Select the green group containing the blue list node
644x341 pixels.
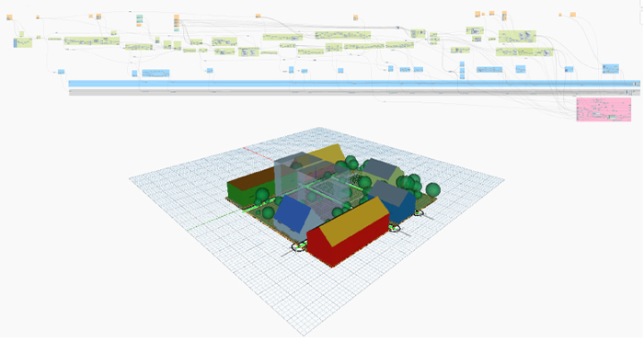pyautogui.click(x=23, y=42)
